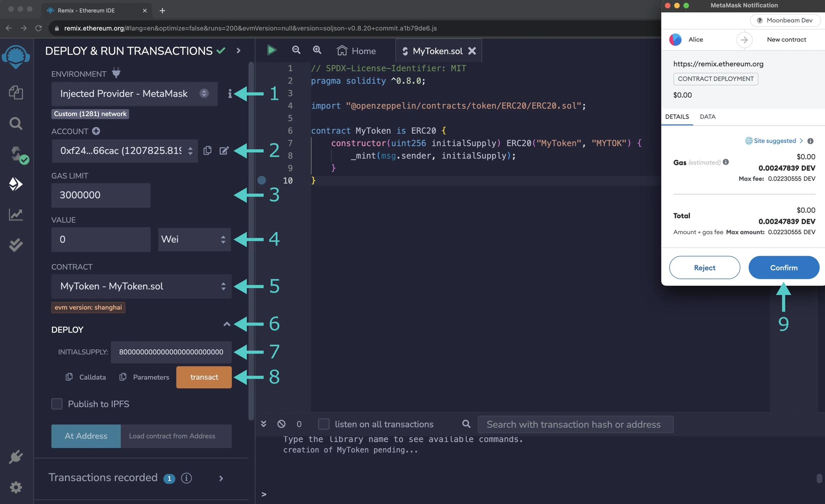Check listen on all transactions
The height and width of the screenshot is (504, 825).
point(324,424)
